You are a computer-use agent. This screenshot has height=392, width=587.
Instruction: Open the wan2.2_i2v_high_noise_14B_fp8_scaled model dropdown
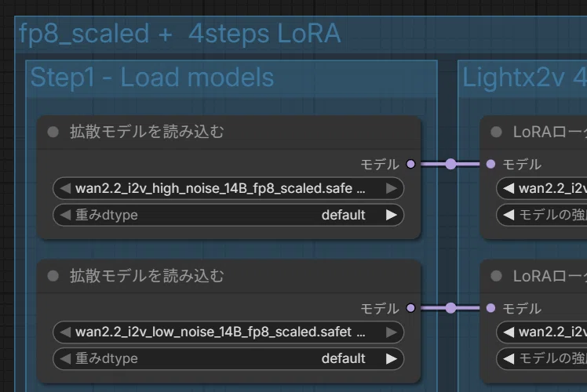[228, 188]
